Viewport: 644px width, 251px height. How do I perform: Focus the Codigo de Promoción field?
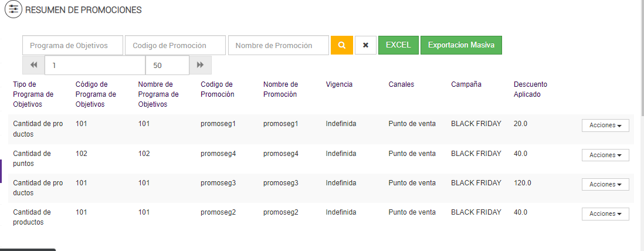pyautogui.click(x=175, y=45)
